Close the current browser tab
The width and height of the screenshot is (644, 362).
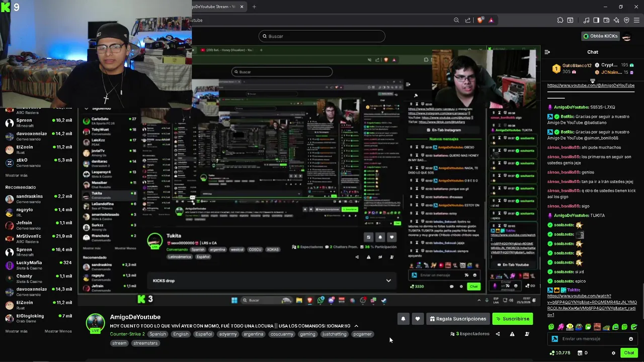click(242, 7)
